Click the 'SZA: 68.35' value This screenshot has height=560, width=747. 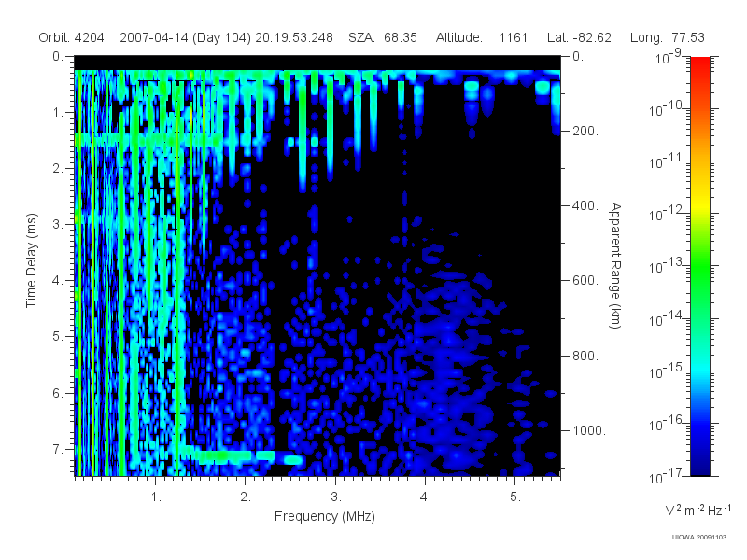383,37
